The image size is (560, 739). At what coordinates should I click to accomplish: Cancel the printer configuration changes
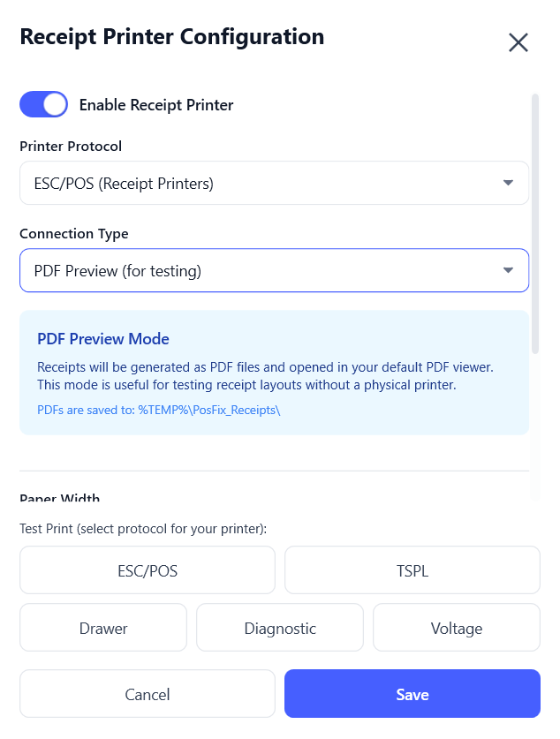pos(148,694)
